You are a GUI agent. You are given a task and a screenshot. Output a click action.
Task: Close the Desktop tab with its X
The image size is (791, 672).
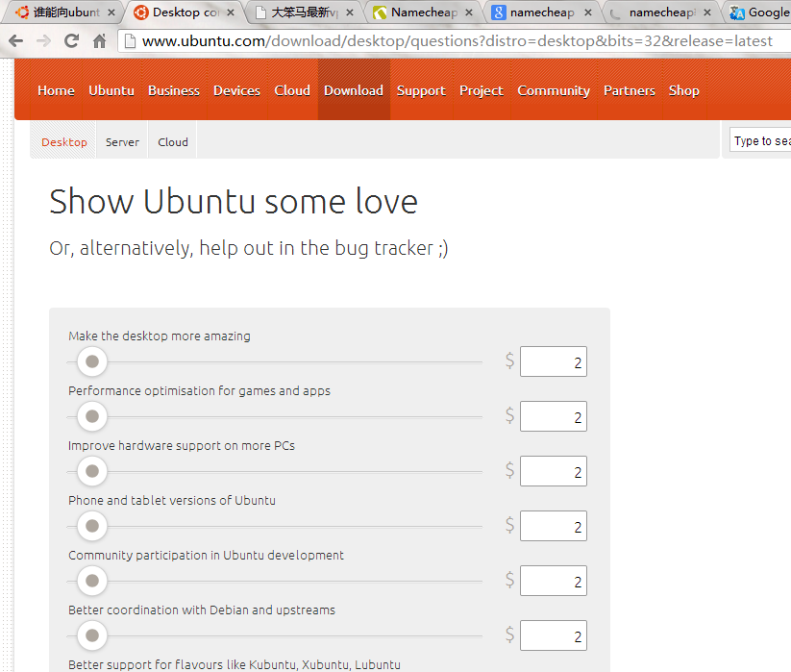tap(231, 12)
